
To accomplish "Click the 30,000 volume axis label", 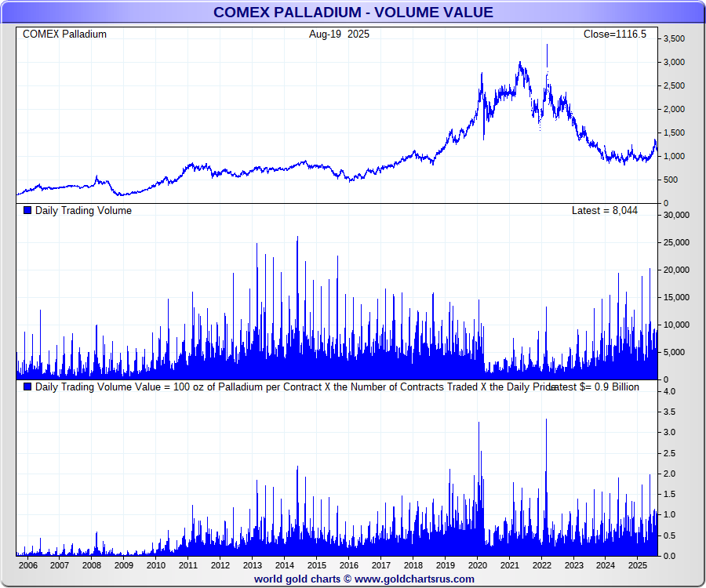I will (x=676, y=215).
